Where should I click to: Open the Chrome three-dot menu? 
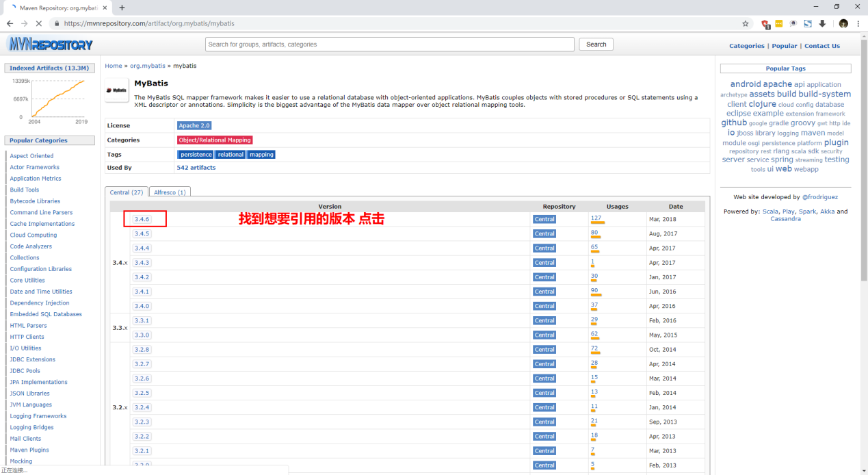click(x=858, y=23)
